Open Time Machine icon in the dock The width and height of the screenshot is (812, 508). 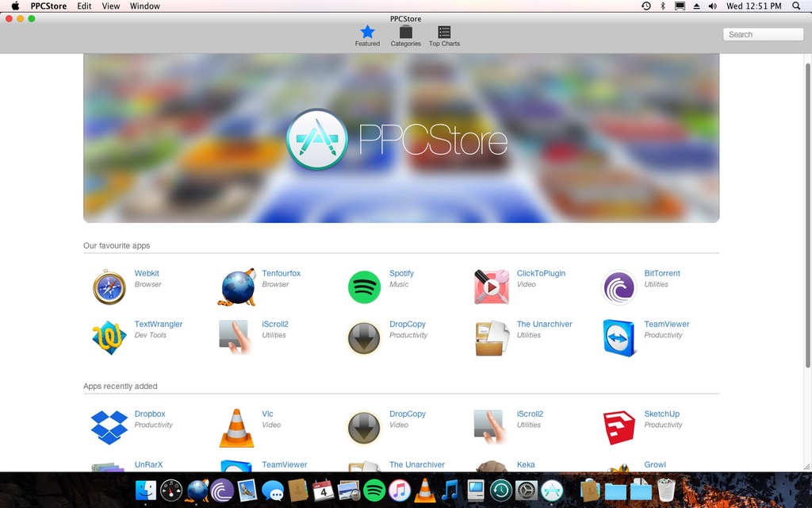[501, 490]
